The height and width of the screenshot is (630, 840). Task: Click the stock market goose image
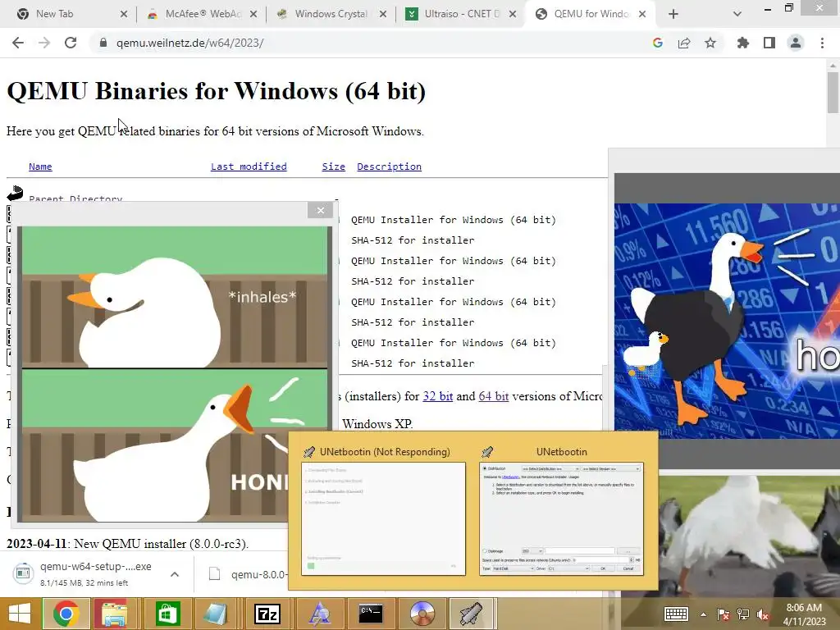[727, 321]
